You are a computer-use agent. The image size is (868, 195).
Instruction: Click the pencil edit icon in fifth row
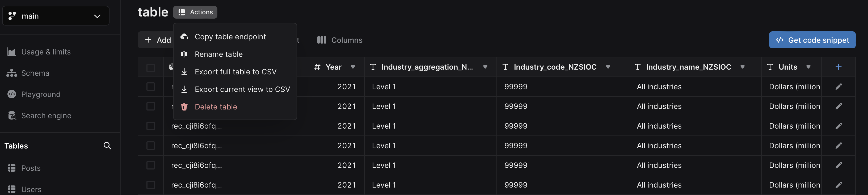coord(839,165)
